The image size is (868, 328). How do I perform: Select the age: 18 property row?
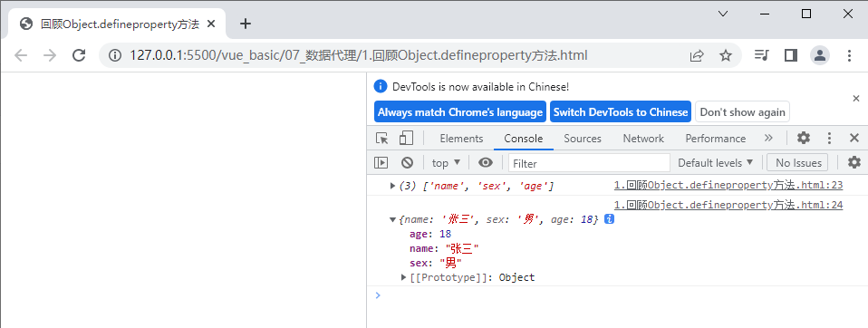pos(430,234)
